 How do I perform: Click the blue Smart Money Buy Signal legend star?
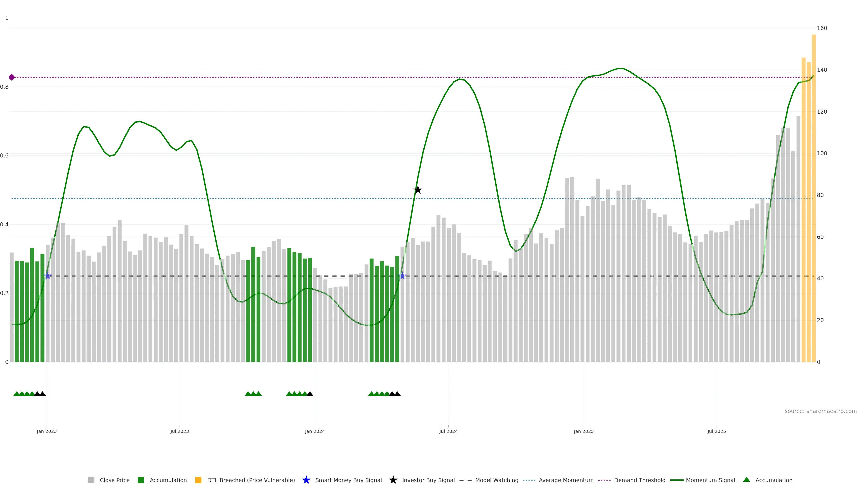tap(306, 480)
